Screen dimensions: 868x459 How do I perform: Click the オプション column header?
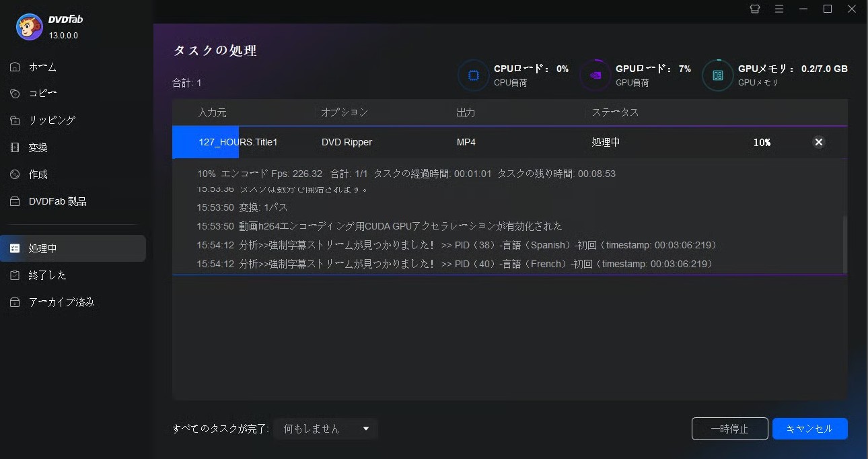coord(345,112)
